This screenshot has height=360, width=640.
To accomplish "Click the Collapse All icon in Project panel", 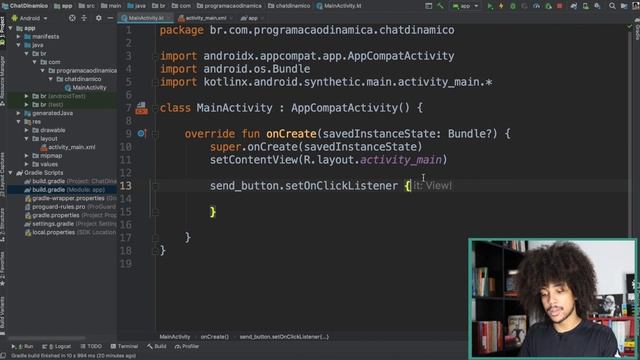I will (x=84, y=18).
